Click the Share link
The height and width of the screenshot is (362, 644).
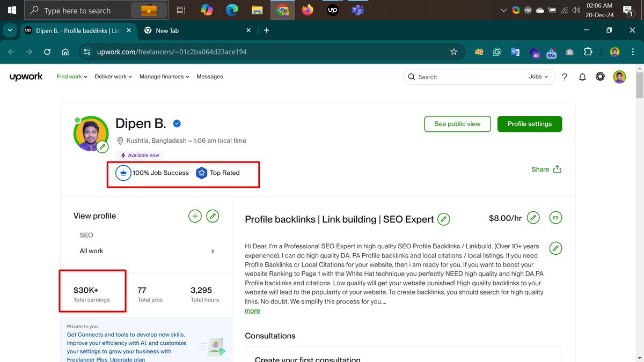(x=540, y=169)
